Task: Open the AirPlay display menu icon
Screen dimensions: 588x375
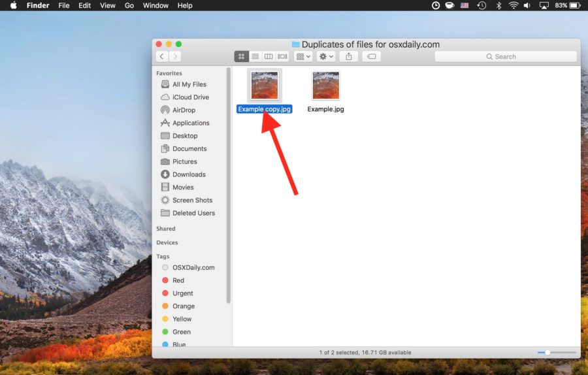Action: pos(544,5)
